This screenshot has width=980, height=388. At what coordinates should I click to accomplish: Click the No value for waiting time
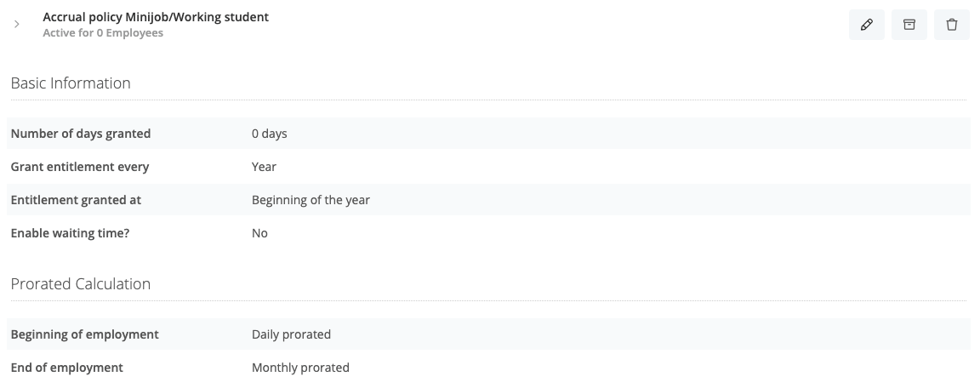tap(259, 233)
